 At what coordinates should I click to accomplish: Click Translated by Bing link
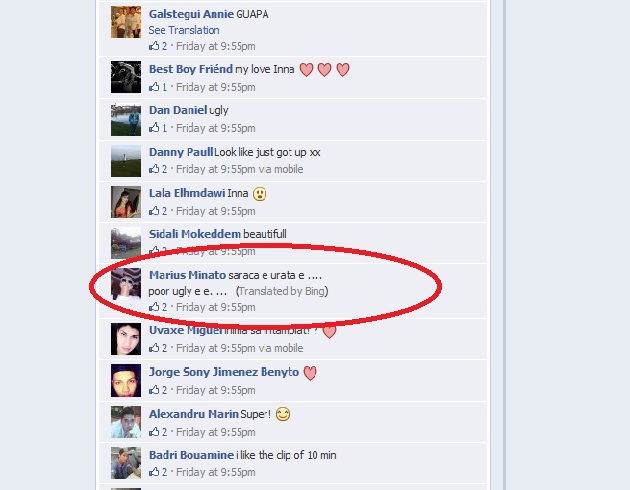pyautogui.click(x=282, y=291)
